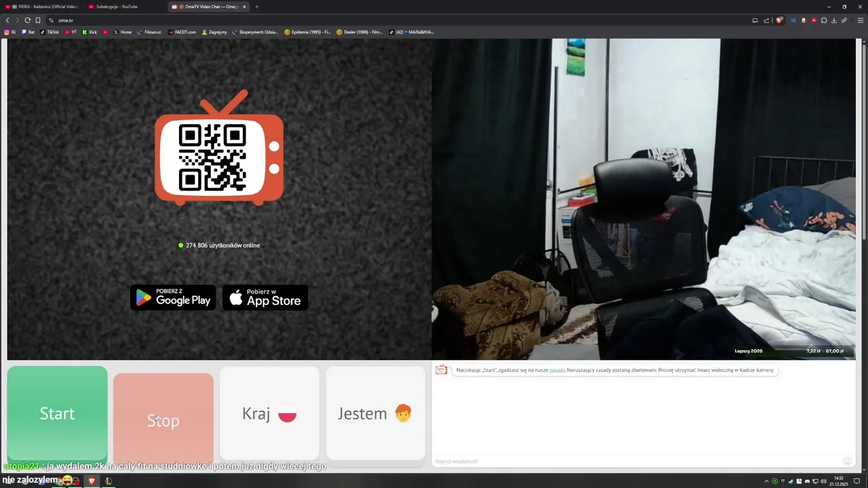Open the extensions puzzle menu
The width and height of the screenshot is (868, 488).
(824, 20)
